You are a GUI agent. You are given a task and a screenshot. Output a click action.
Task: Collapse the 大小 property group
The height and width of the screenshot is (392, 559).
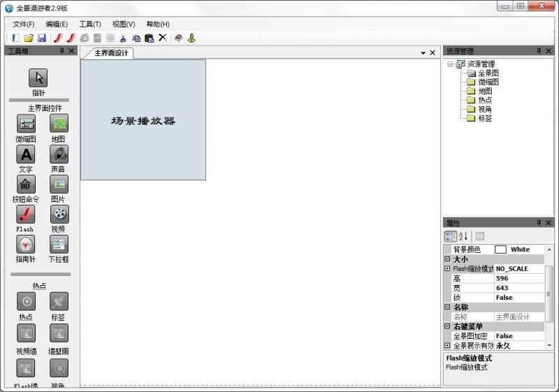pos(447,259)
